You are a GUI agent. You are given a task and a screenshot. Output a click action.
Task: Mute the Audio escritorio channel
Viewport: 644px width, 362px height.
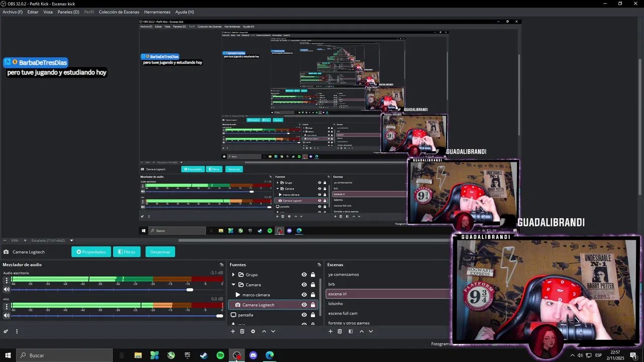[7, 290]
